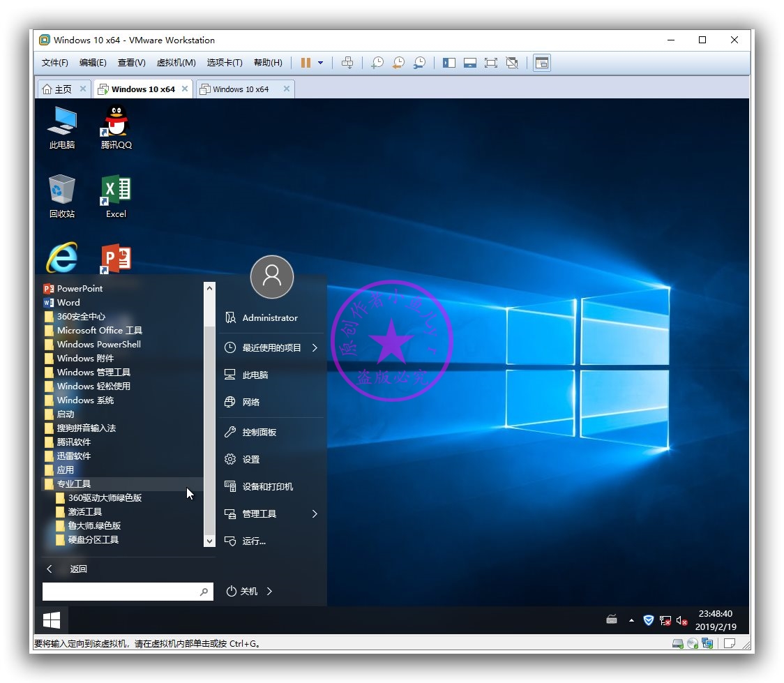This screenshot has height=683, width=784.
Task: Open the 文件(F) menu
Action: (x=54, y=63)
